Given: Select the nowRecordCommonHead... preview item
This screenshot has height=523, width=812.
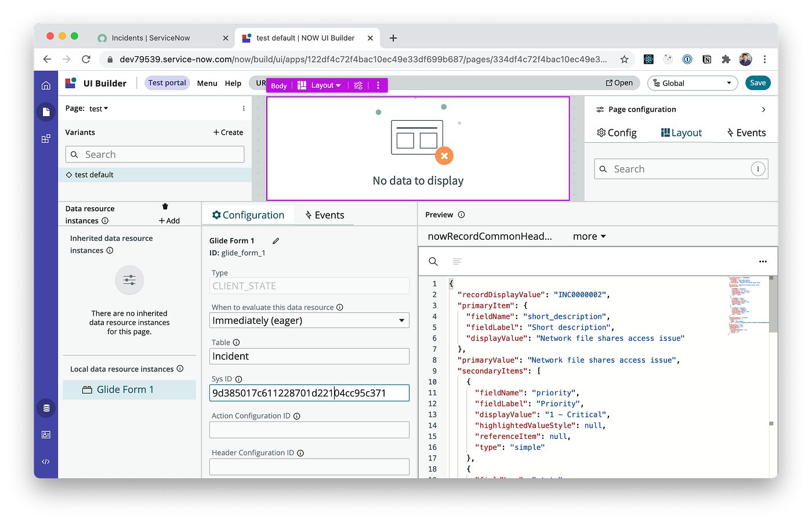Looking at the screenshot, I should 490,236.
